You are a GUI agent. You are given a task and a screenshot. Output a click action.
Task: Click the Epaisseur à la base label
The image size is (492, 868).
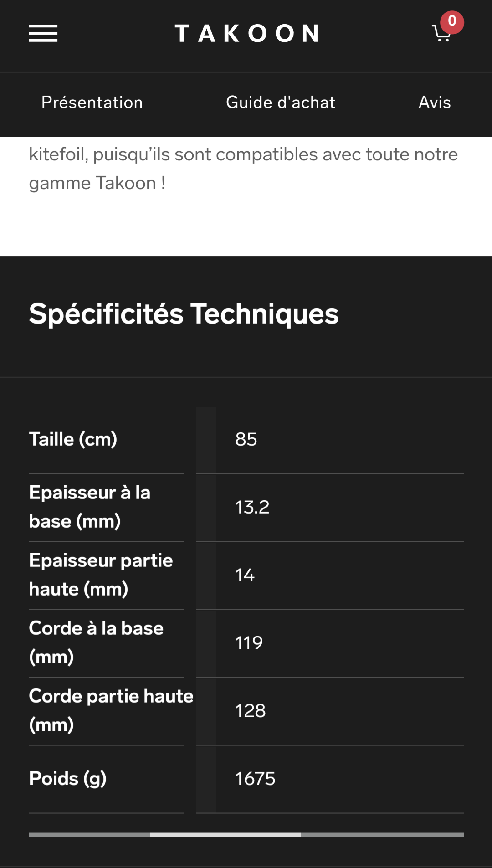(x=90, y=507)
